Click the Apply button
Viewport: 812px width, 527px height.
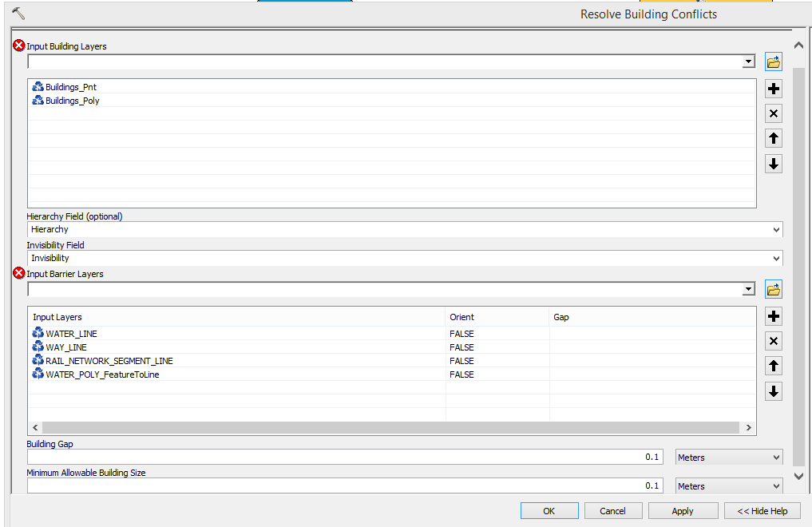pyautogui.click(x=683, y=511)
